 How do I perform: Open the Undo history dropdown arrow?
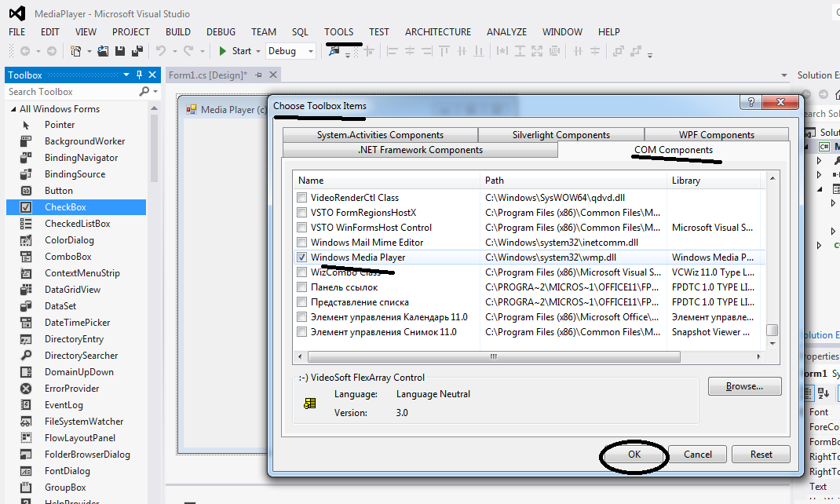174,51
